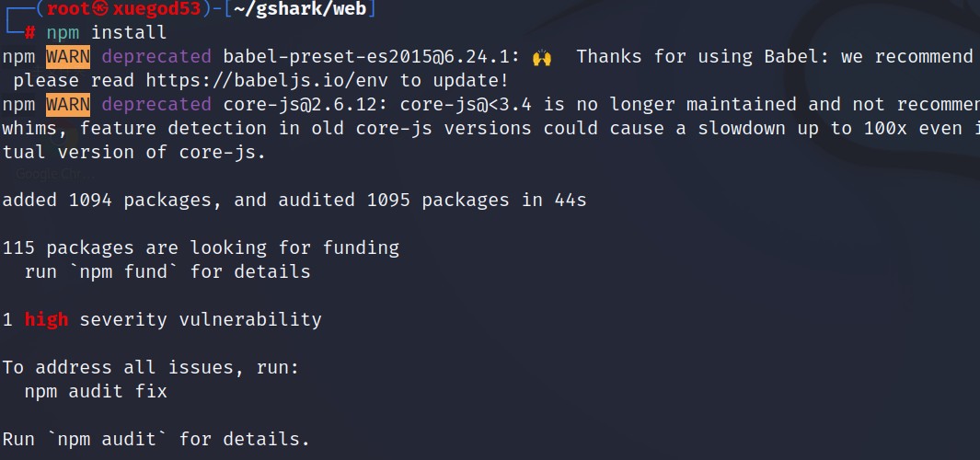Click the second orange WARN badge
The image size is (980, 460).
coord(68,105)
